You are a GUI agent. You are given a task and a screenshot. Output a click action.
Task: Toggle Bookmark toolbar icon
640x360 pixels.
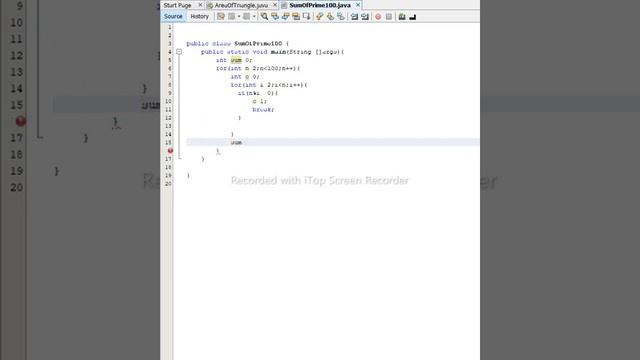point(340,16)
